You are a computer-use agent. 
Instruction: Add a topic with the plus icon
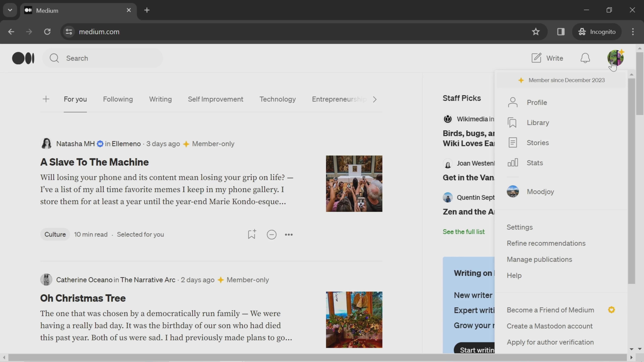46,99
